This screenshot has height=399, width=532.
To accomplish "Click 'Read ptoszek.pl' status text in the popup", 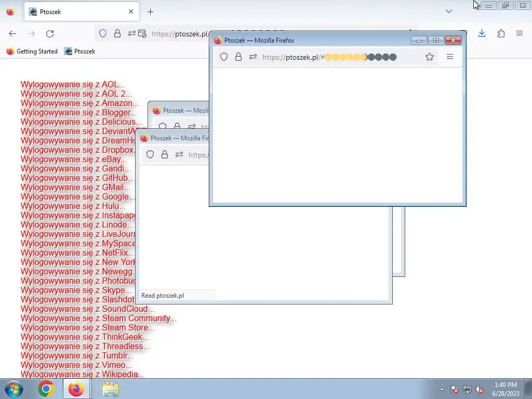I will (x=163, y=295).
